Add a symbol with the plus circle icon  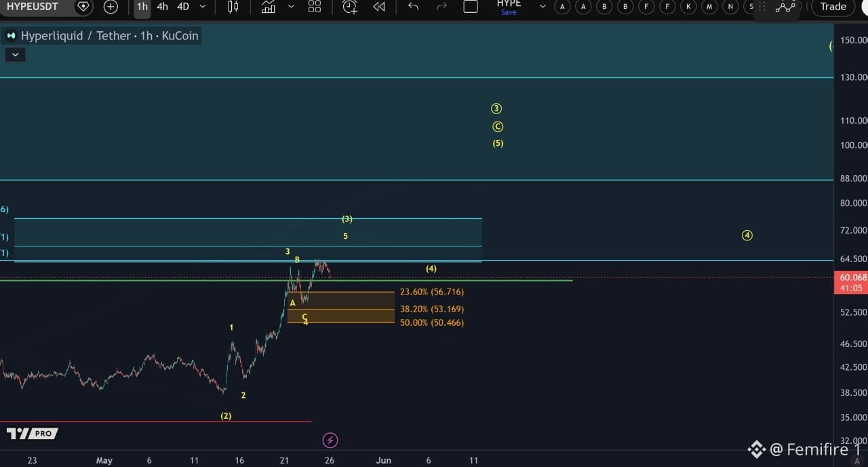pos(111,7)
